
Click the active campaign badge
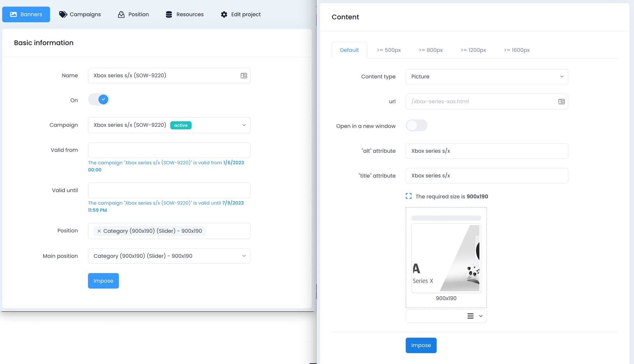click(181, 125)
